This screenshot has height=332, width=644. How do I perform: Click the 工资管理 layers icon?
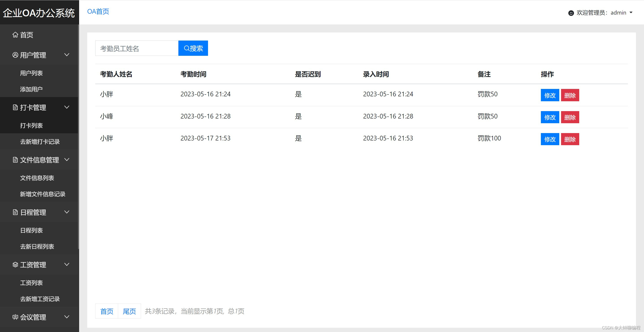[x=15, y=265]
